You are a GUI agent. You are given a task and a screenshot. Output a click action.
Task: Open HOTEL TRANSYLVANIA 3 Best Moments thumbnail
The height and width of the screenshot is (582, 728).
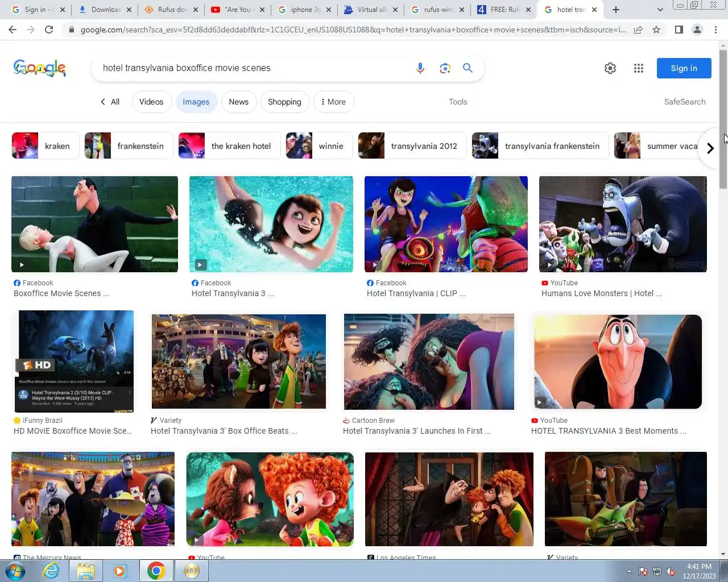click(618, 361)
